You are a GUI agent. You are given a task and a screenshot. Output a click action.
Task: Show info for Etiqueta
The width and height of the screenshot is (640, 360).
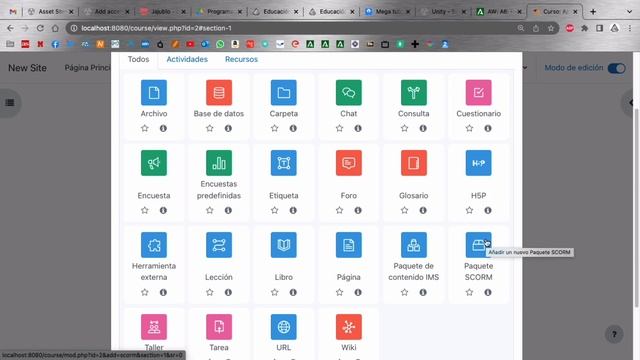tap(293, 210)
